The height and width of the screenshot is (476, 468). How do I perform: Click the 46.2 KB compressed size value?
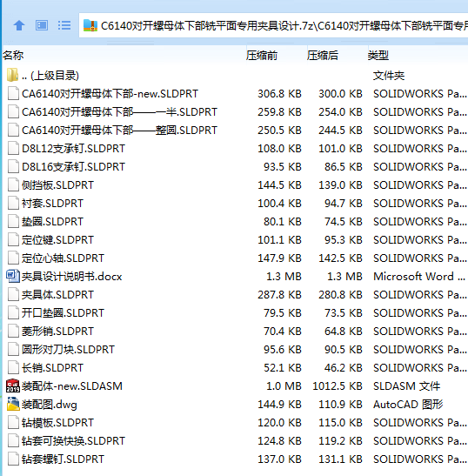pos(344,367)
